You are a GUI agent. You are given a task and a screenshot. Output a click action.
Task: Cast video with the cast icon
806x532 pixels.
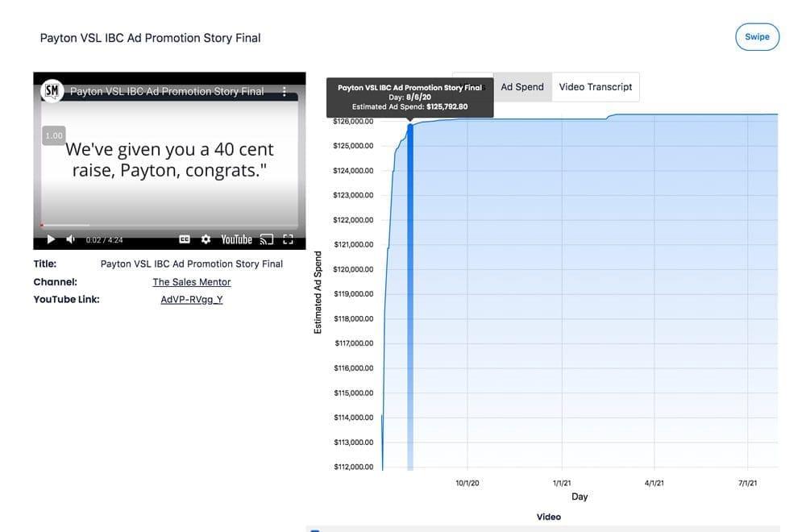pos(267,239)
